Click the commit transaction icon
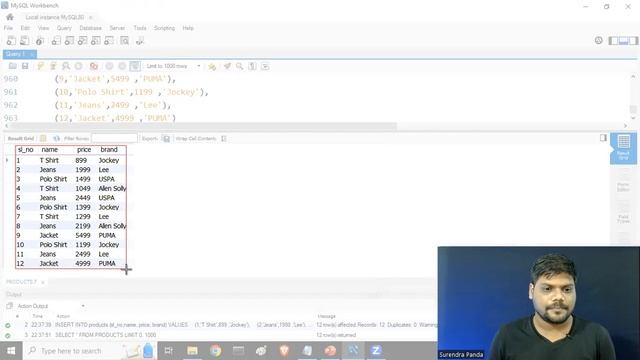The height and width of the screenshot is (360, 640). (109, 66)
